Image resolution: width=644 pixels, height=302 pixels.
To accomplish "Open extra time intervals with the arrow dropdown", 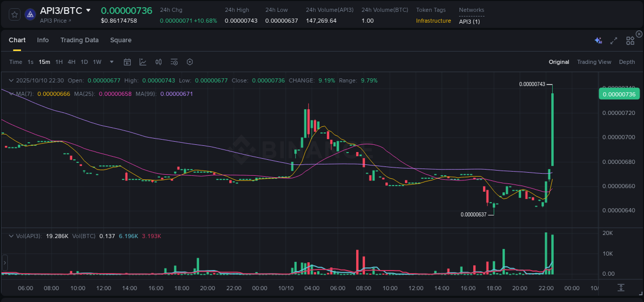I will click(111, 62).
